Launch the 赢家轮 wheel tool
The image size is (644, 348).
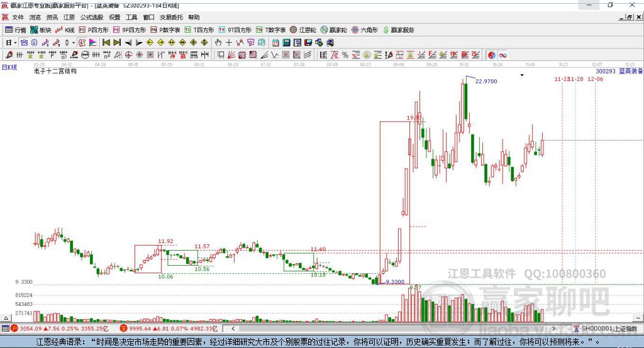333,30
